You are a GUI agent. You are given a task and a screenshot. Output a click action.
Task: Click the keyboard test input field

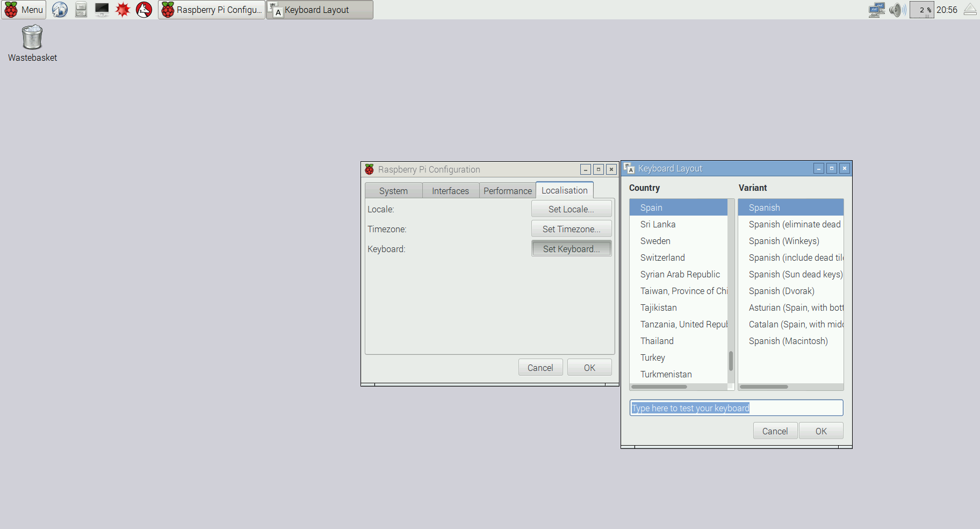point(737,408)
